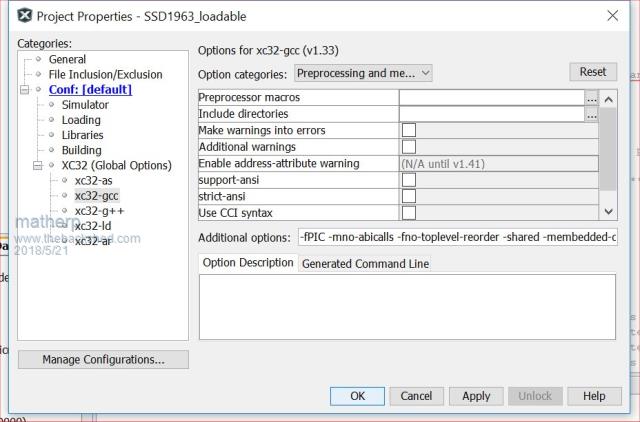Open Include directories ellipsis editor
Screen dimensions: 640x422
[591, 114]
